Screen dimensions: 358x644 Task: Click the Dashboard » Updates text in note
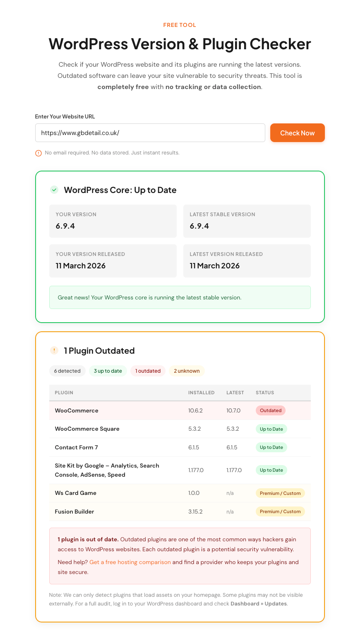pos(259,603)
